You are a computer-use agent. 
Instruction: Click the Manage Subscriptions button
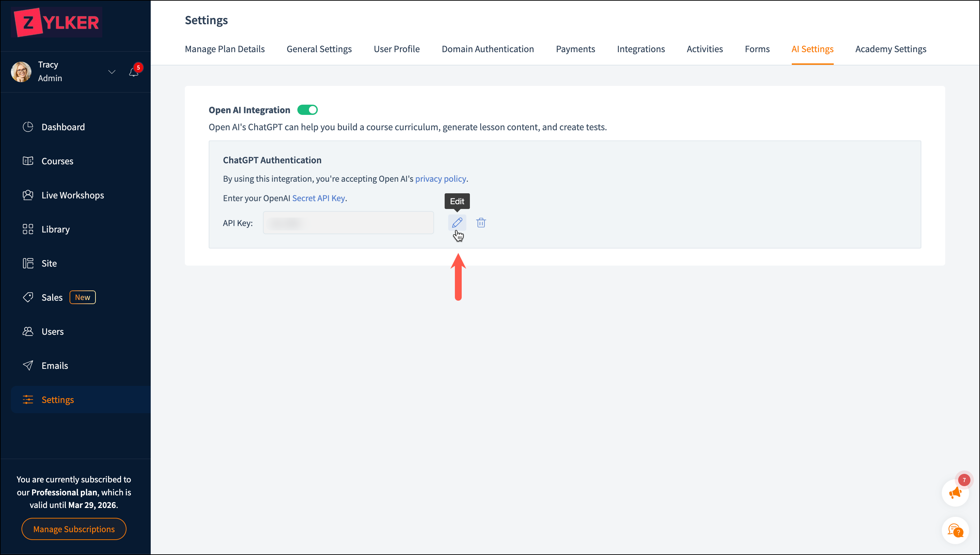click(74, 529)
